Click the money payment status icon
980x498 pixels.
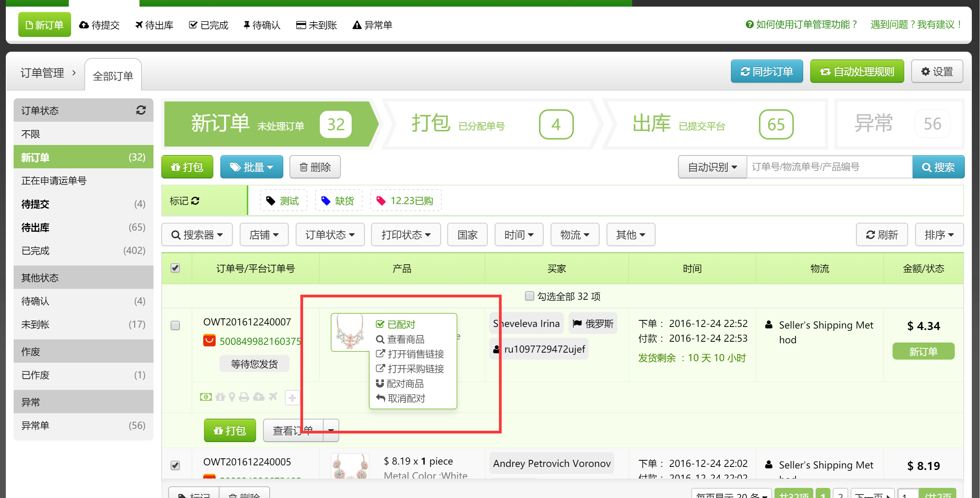(x=206, y=397)
